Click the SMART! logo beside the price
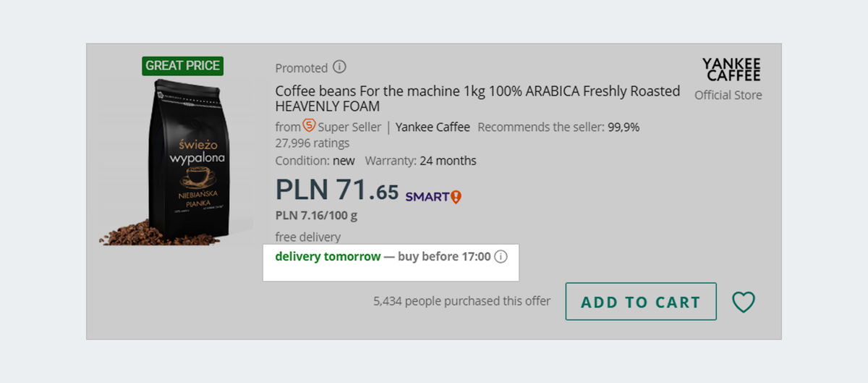 tap(433, 196)
